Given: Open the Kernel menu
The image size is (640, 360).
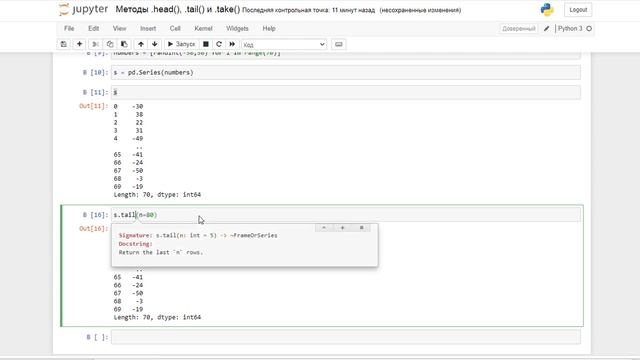Looking at the screenshot, I should 203,29.
